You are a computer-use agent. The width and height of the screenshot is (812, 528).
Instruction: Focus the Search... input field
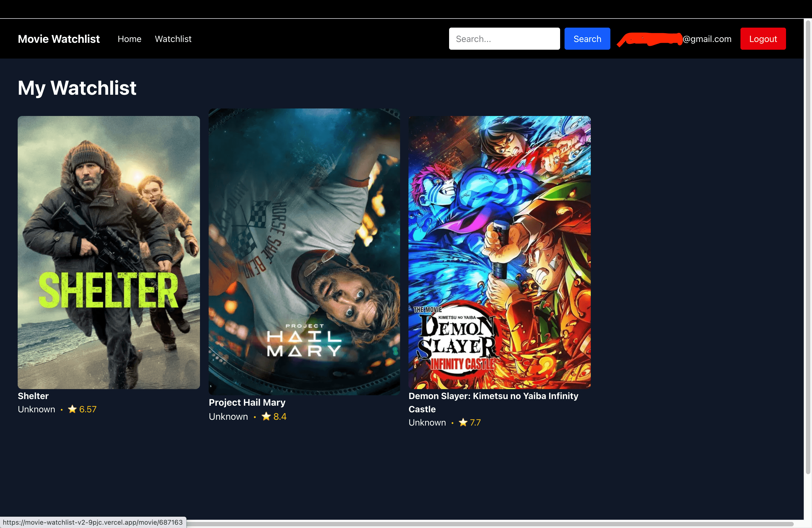[x=504, y=39]
